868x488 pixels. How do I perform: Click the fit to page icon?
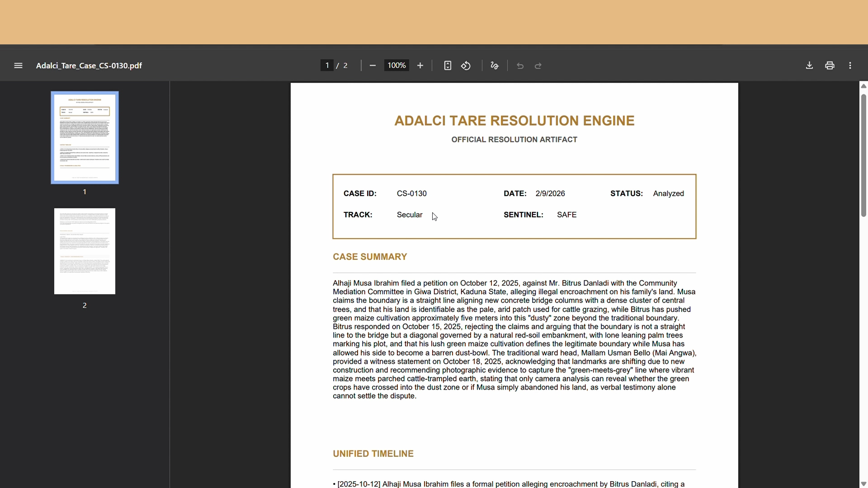pos(447,66)
